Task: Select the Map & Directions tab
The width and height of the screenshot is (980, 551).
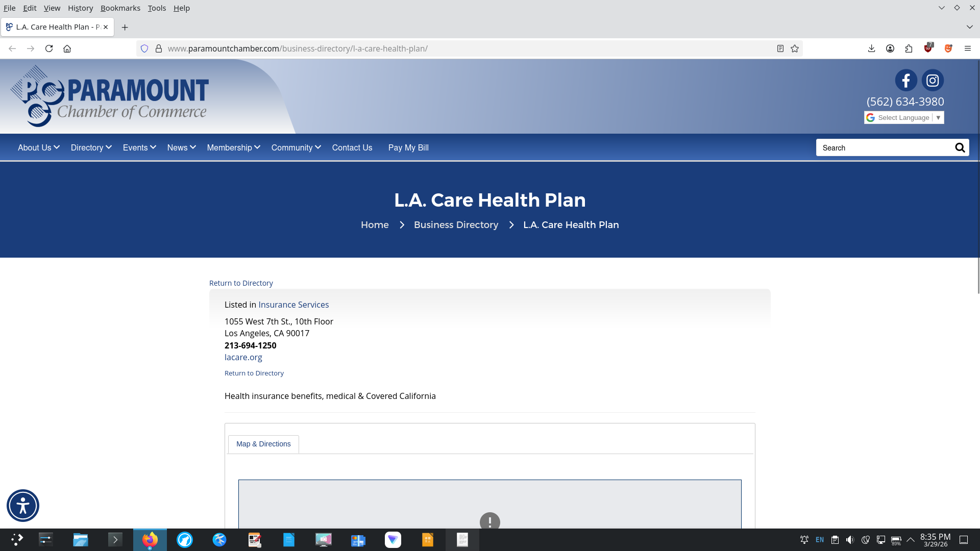Action: coord(263,444)
